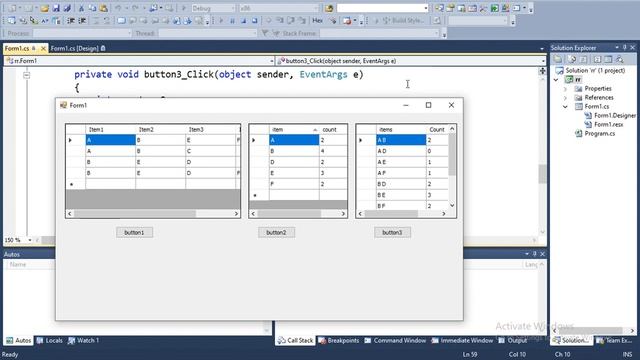The height and width of the screenshot is (360, 640).
Task: Click the Show All Files icon in Solution Explorer
Action: [572, 60]
